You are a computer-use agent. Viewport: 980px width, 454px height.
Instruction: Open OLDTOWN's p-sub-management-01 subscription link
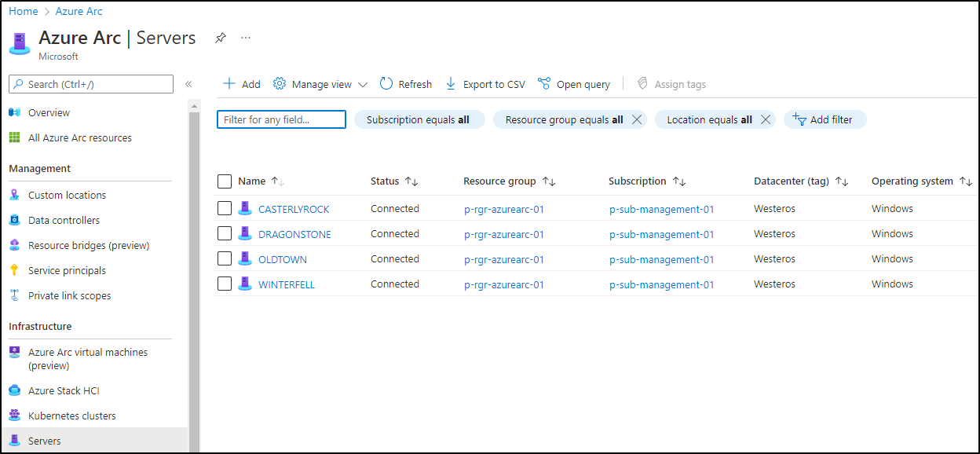[662, 259]
